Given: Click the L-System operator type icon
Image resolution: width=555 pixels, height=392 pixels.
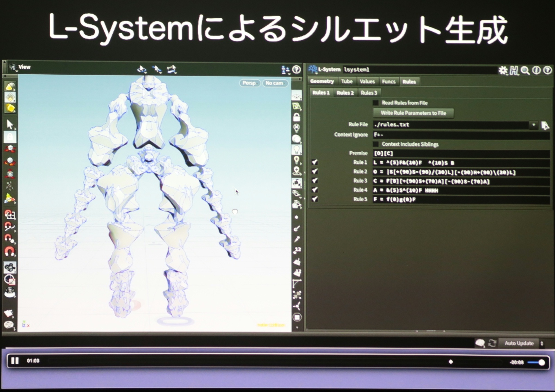Looking at the screenshot, I should (313, 69).
